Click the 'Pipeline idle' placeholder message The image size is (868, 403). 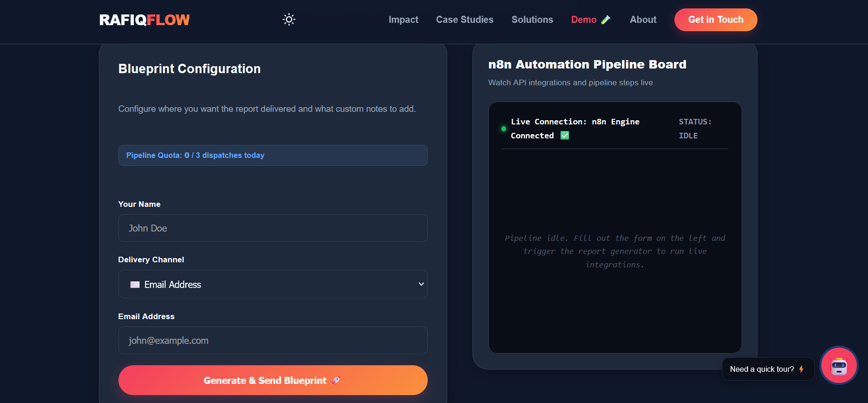coord(615,251)
